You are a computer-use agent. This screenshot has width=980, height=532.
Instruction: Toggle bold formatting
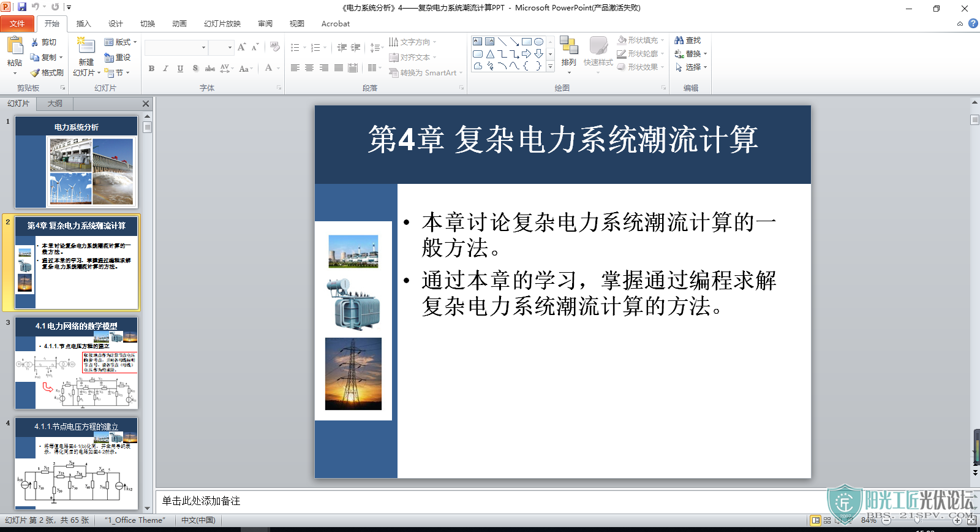coord(151,68)
